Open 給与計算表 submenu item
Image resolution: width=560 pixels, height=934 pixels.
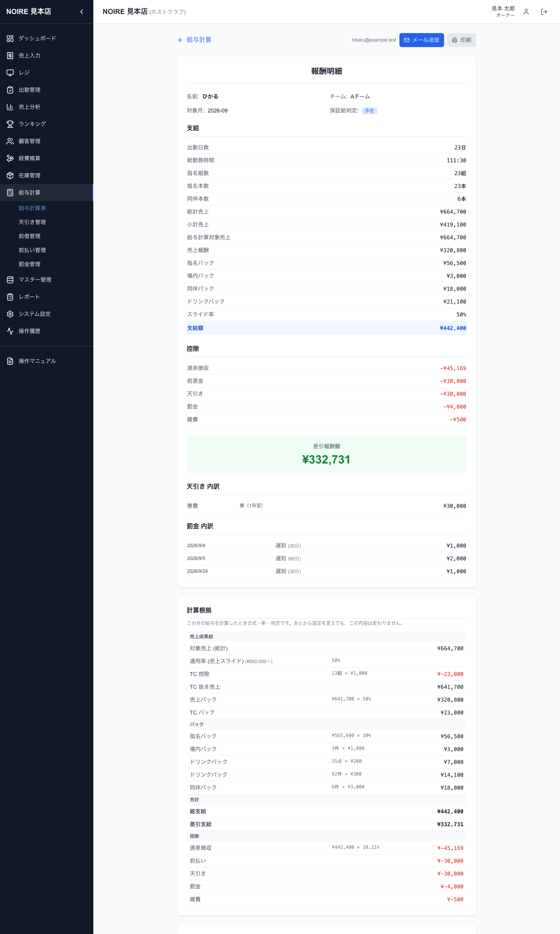pos(32,208)
